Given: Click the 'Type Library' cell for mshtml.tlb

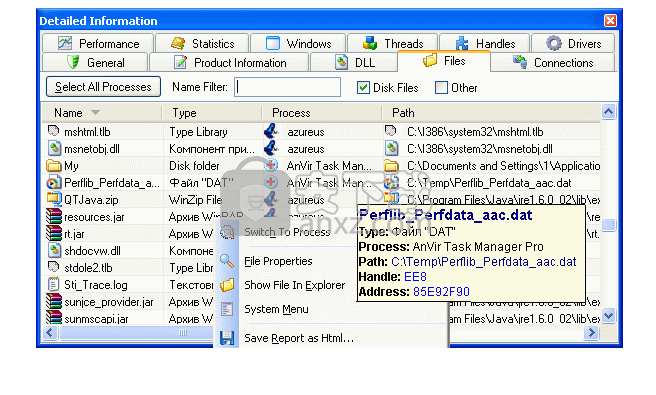Looking at the screenshot, I should (x=198, y=132).
